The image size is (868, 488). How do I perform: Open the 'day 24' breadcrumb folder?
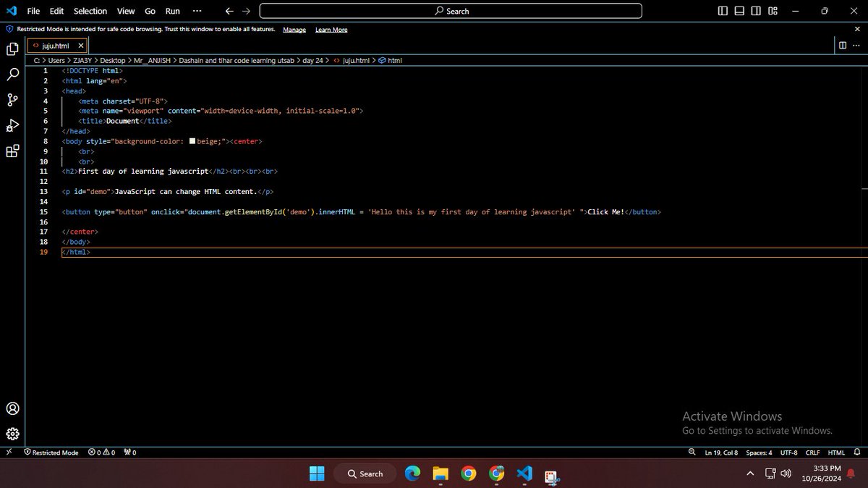click(x=312, y=61)
